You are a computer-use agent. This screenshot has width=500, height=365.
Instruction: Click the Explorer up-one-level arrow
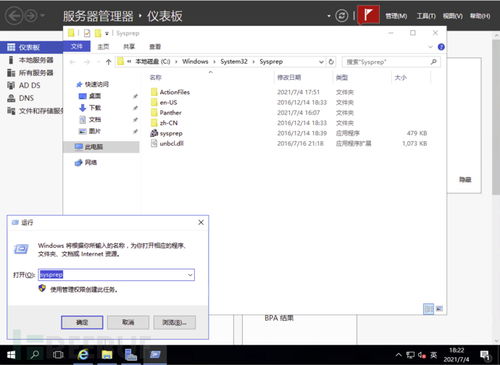[108, 62]
